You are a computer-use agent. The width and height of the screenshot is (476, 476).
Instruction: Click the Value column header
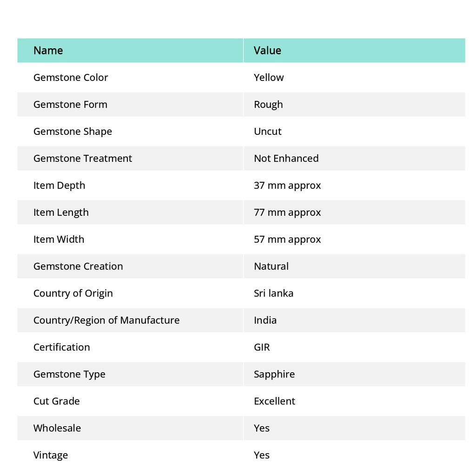coord(267,50)
